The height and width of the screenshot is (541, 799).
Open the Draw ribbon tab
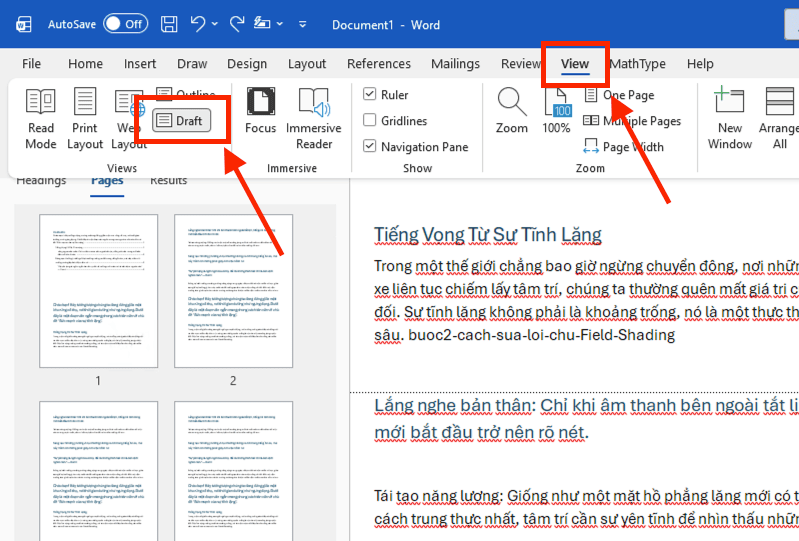click(x=192, y=64)
